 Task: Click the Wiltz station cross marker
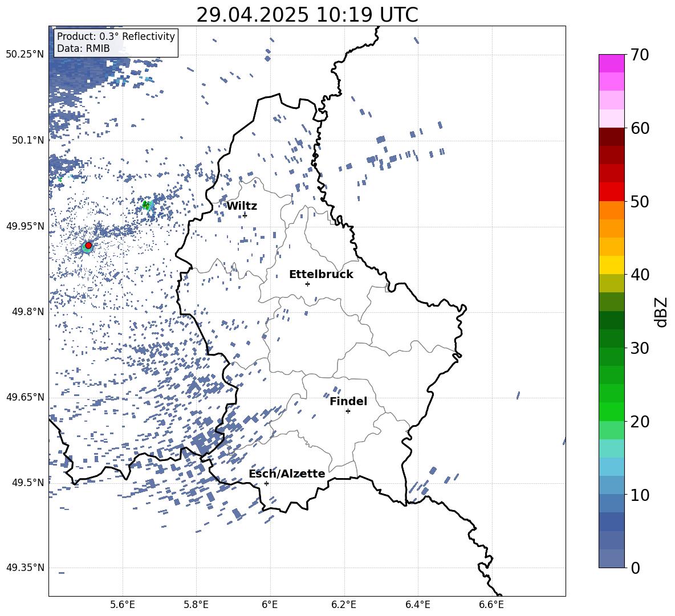(x=245, y=215)
